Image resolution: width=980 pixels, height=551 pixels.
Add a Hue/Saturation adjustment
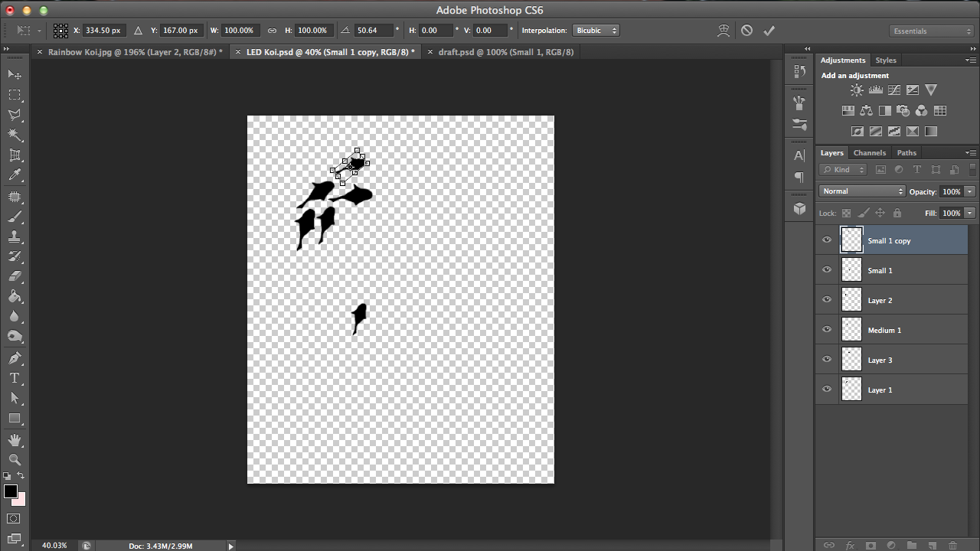(x=848, y=110)
